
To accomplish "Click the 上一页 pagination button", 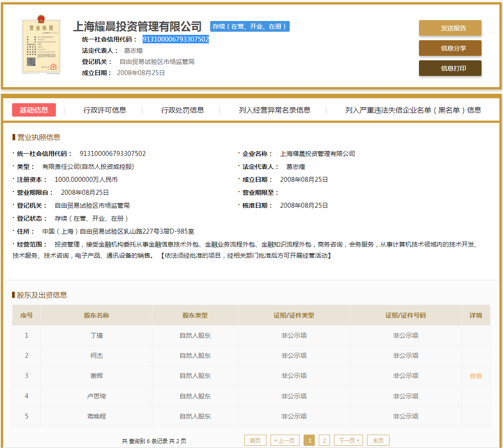I will pyautogui.click(x=285, y=440).
